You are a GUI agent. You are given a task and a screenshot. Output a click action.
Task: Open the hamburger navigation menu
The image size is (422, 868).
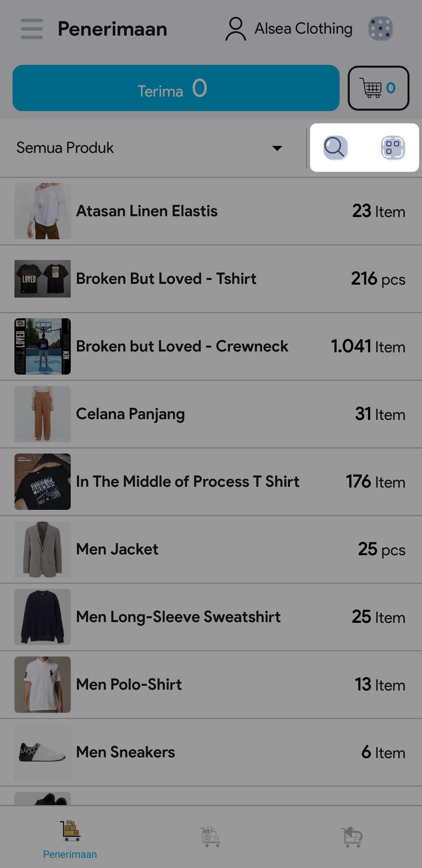click(32, 29)
